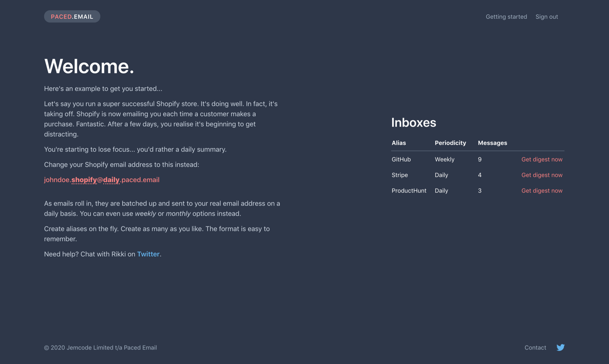Viewport: 609px width, 364px height.
Task: Open the Contact link in the footer
Action: click(x=535, y=347)
